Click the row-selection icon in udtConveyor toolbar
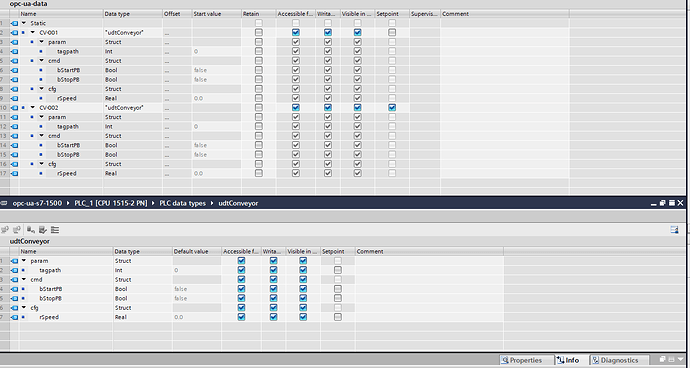The image size is (690, 368). [x=30, y=230]
